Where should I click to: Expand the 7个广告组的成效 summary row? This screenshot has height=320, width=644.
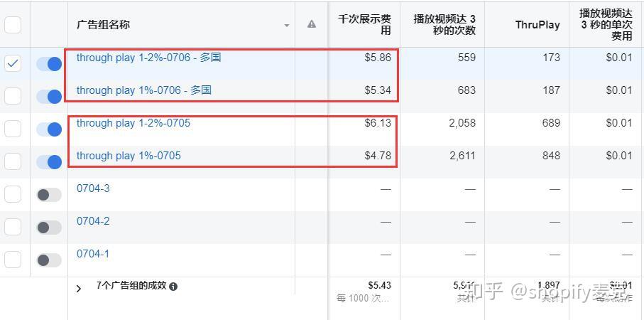tap(79, 288)
